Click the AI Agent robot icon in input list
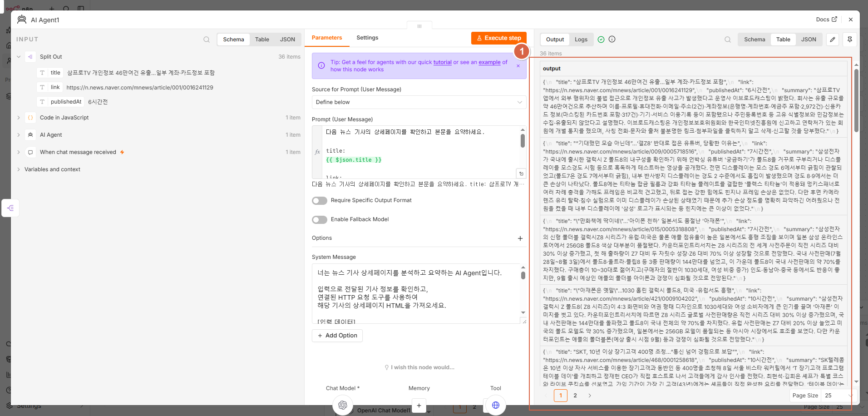Viewport: 868px width, 416px height. (30, 135)
